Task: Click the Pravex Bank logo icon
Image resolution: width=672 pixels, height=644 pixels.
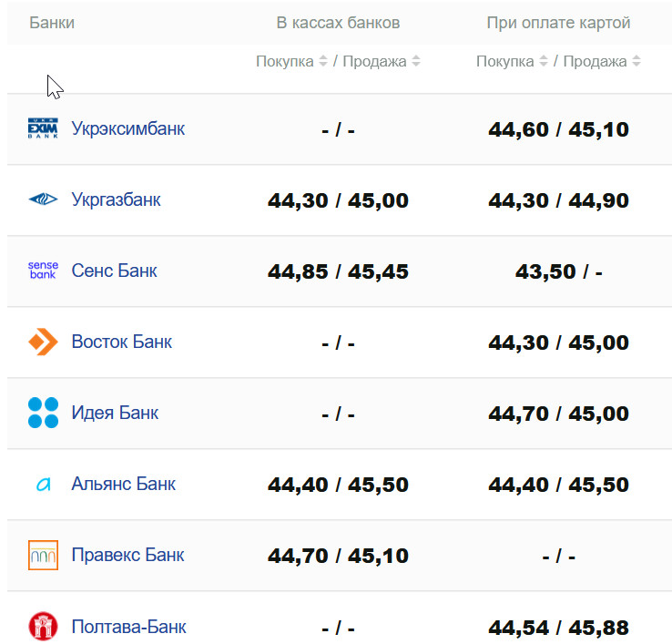Action: point(43,555)
